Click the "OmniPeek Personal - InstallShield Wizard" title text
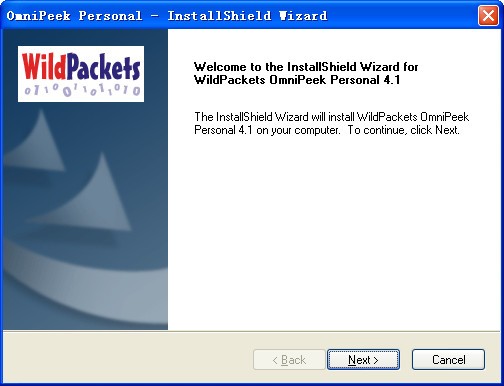The height and width of the screenshot is (386, 504). click(x=167, y=16)
